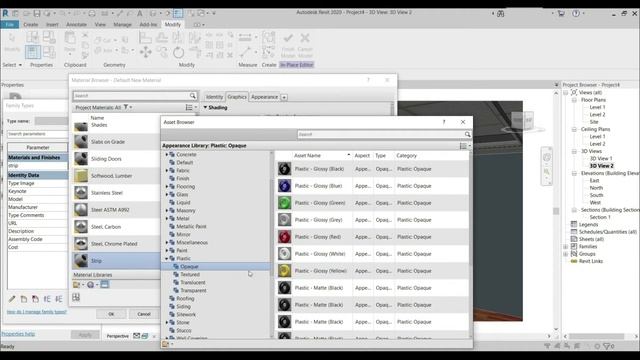Open the Properties help link
The height and width of the screenshot is (360, 640).
tap(18, 334)
